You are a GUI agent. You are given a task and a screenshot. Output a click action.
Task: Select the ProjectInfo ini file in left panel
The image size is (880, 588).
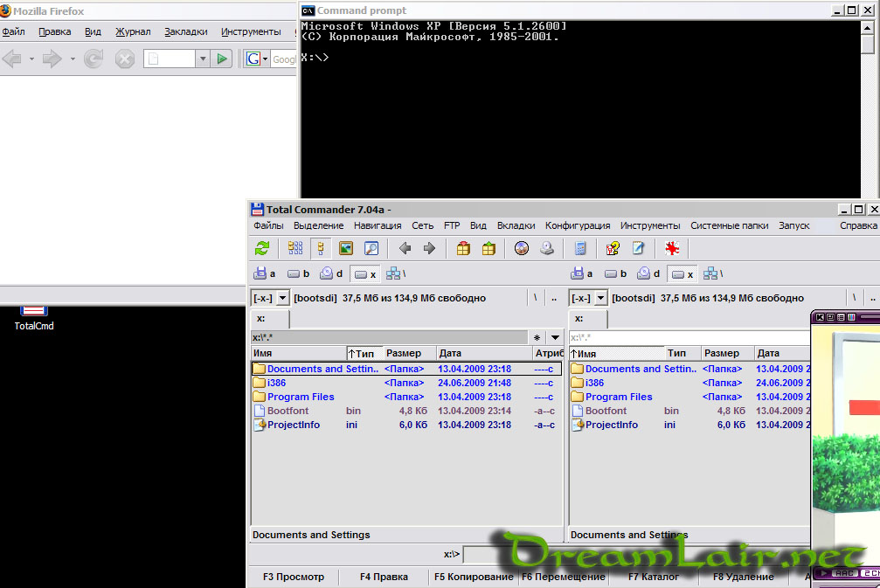(x=294, y=425)
